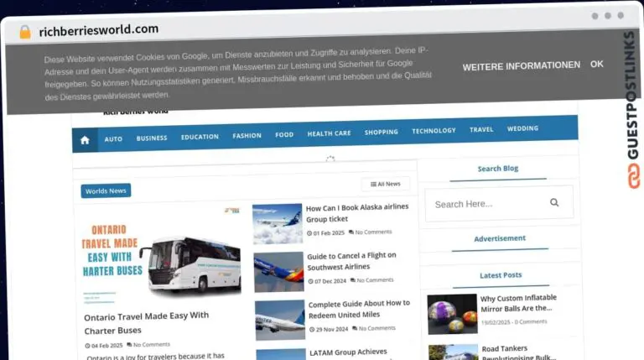Click the Alaska airlines plane thumbnail
Viewport: 644px width, 360px height.
(x=278, y=224)
